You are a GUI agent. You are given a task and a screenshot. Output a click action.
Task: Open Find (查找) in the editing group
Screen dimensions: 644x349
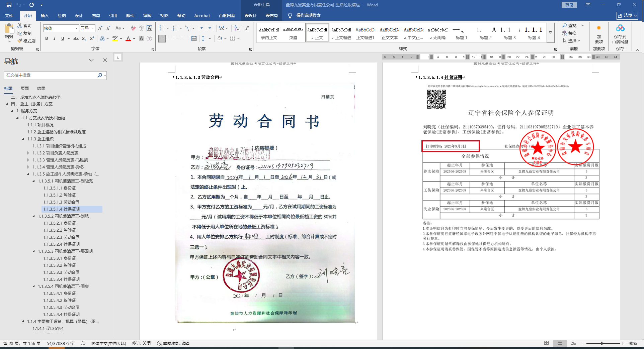click(570, 25)
